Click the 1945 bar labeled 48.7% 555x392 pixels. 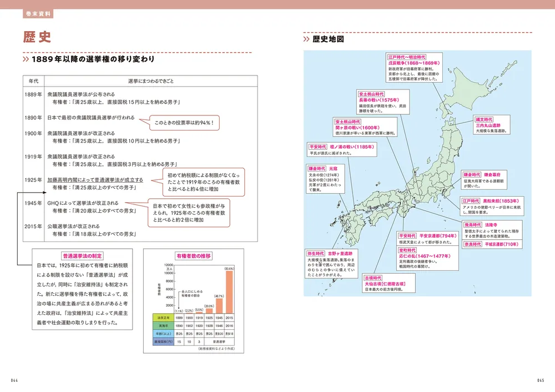pyautogui.click(x=219, y=305)
